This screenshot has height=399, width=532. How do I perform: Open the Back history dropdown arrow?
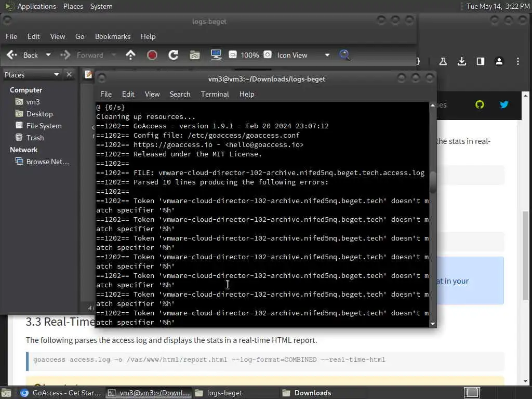(x=48, y=55)
